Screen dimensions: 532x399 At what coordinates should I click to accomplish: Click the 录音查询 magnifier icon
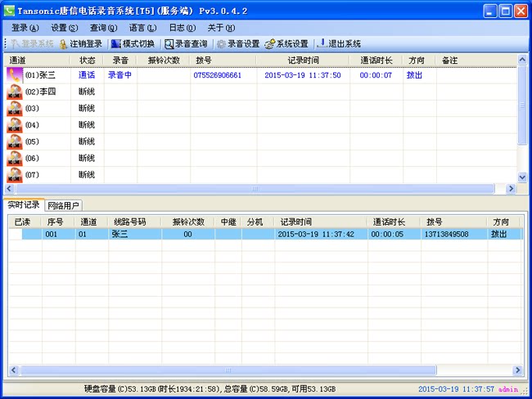click(x=169, y=44)
